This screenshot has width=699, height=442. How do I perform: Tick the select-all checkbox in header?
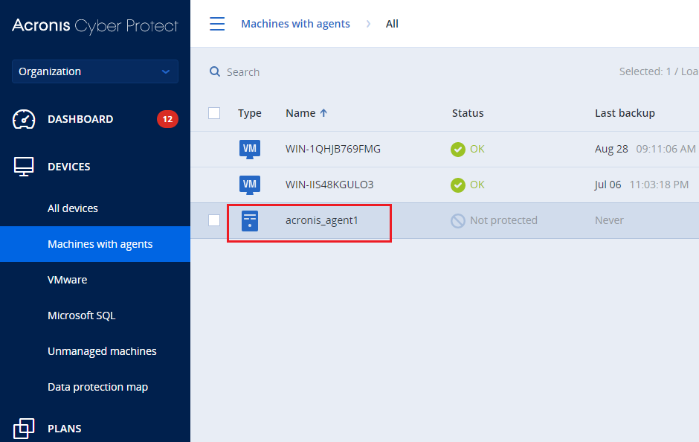(x=214, y=113)
